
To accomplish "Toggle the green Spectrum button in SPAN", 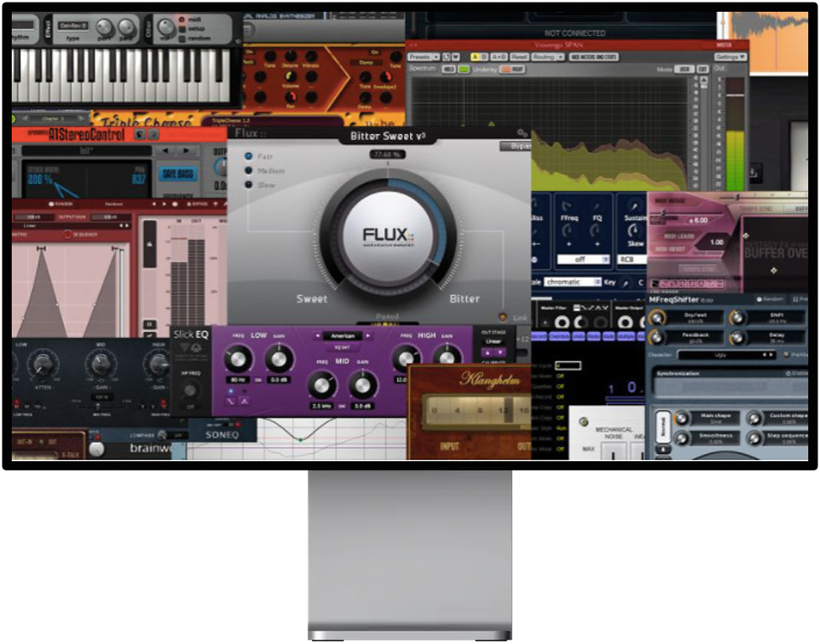I will 464,69.
